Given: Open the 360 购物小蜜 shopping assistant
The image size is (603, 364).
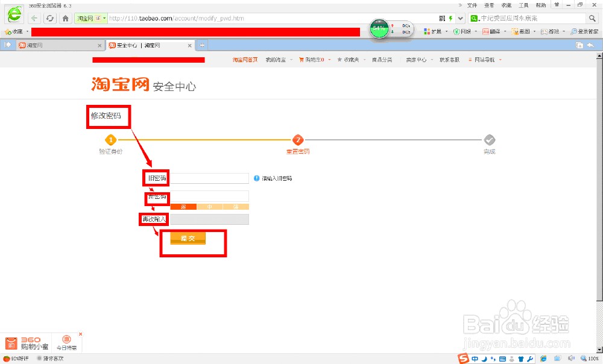Looking at the screenshot, I should [x=27, y=344].
